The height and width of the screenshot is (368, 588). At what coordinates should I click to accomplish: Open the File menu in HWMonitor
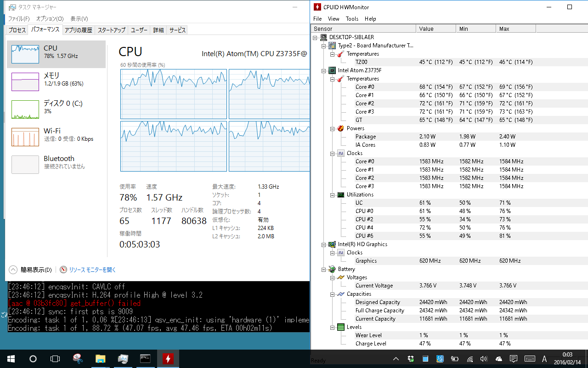[317, 19]
